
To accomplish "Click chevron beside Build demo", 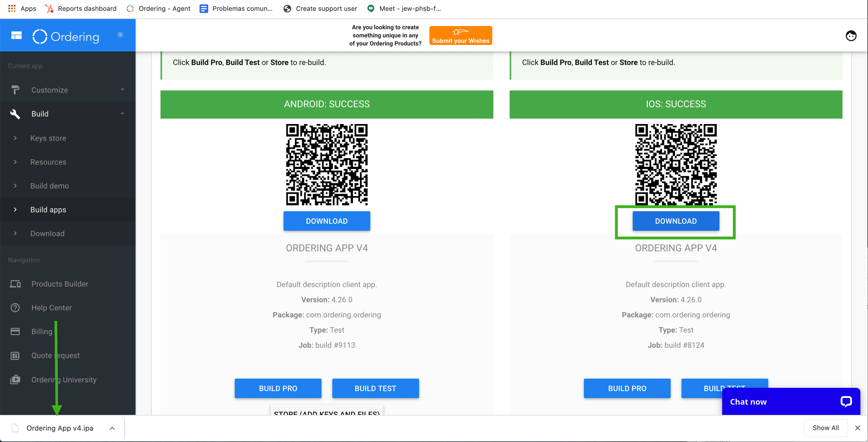I will 15,186.
